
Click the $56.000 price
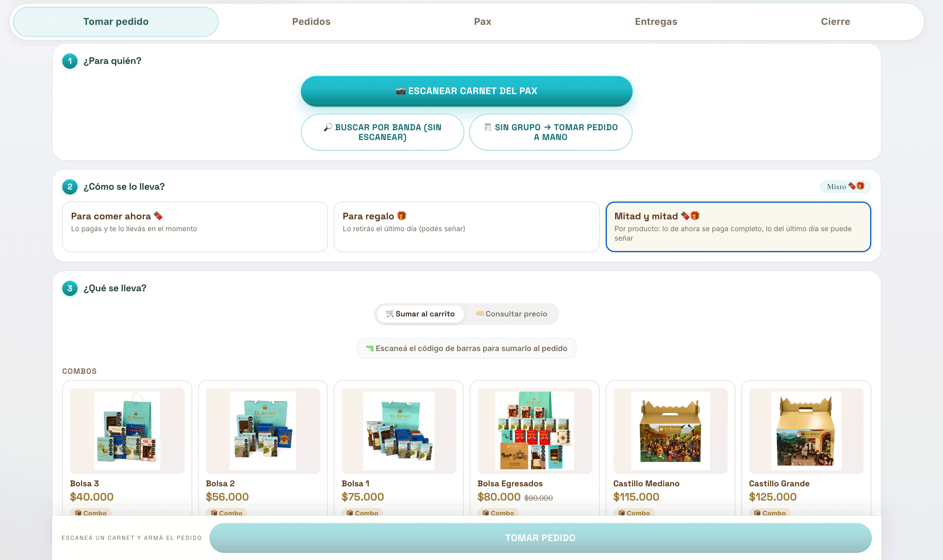pos(227,497)
